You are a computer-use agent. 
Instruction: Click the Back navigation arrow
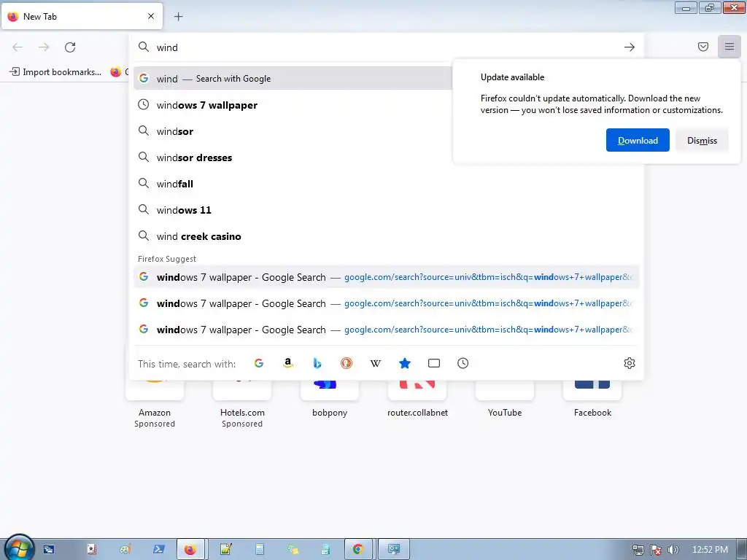coord(18,47)
